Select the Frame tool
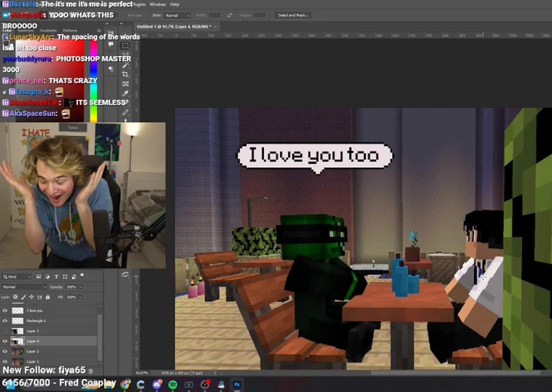The height and width of the screenshot is (392, 552). pyautogui.click(x=125, y=84)
